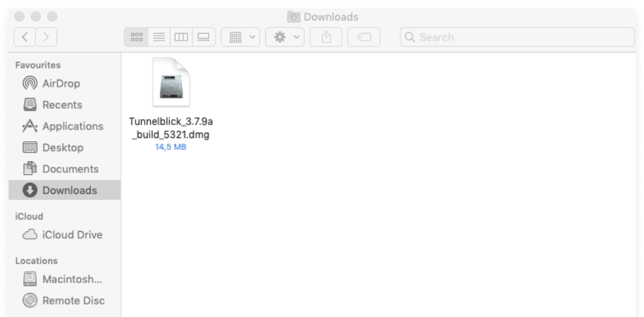Click the green zoom window button

(53, 17)
